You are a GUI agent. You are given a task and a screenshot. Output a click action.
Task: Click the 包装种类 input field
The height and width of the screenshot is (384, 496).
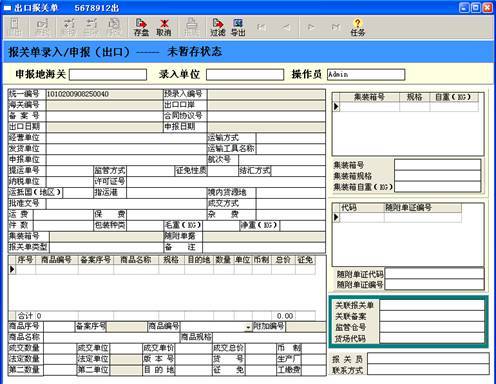click(145, 226)
